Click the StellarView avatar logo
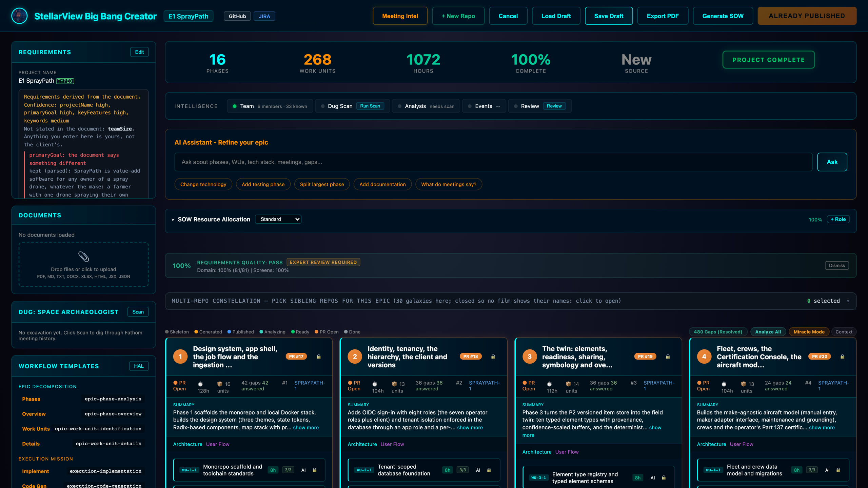Viewport: 868px width, 488px height. coord(19,16)
